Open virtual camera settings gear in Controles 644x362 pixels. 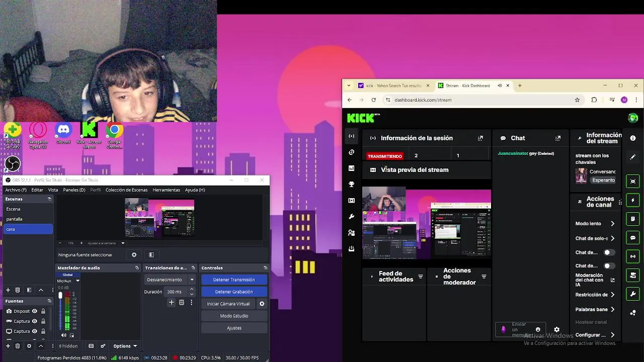[x=262, y=304]
